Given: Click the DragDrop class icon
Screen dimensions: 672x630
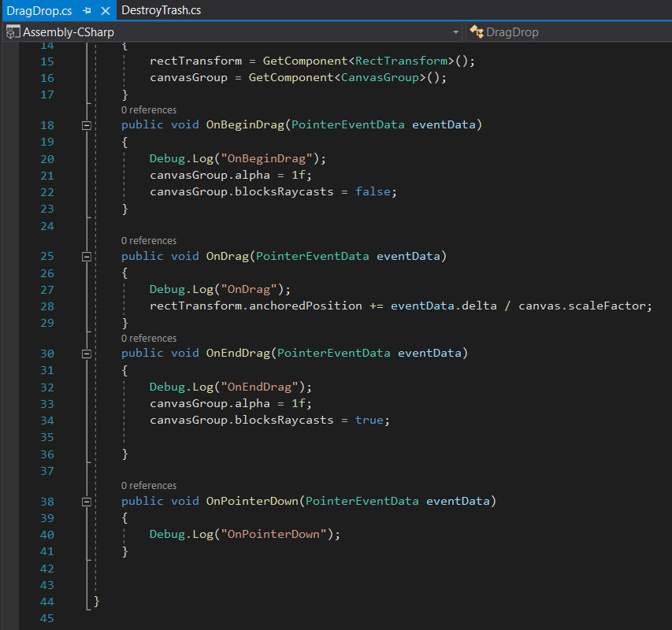Looking at the screenshot, I should [x=476, y=32].
